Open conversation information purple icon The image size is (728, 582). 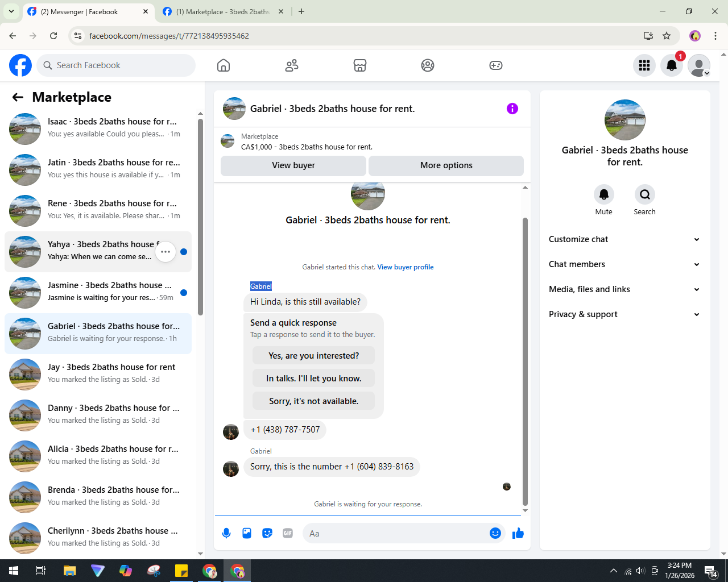coord(512,109)
